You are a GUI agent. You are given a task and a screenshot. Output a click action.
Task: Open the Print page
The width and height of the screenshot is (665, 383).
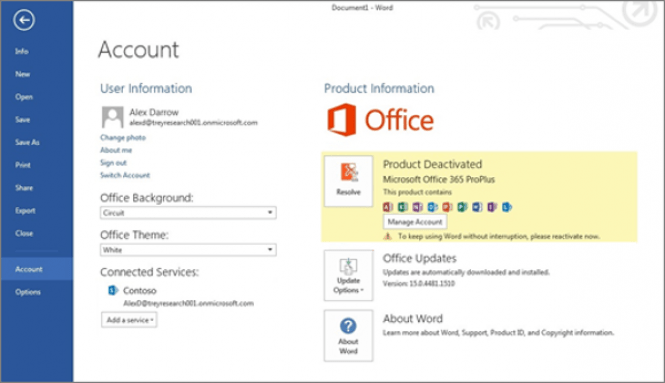click(23, 165)
